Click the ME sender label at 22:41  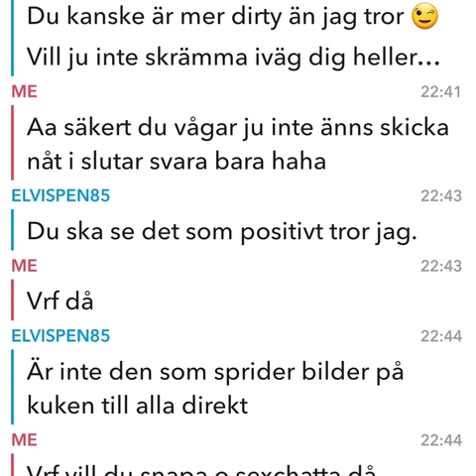click(x=24, y=91)
